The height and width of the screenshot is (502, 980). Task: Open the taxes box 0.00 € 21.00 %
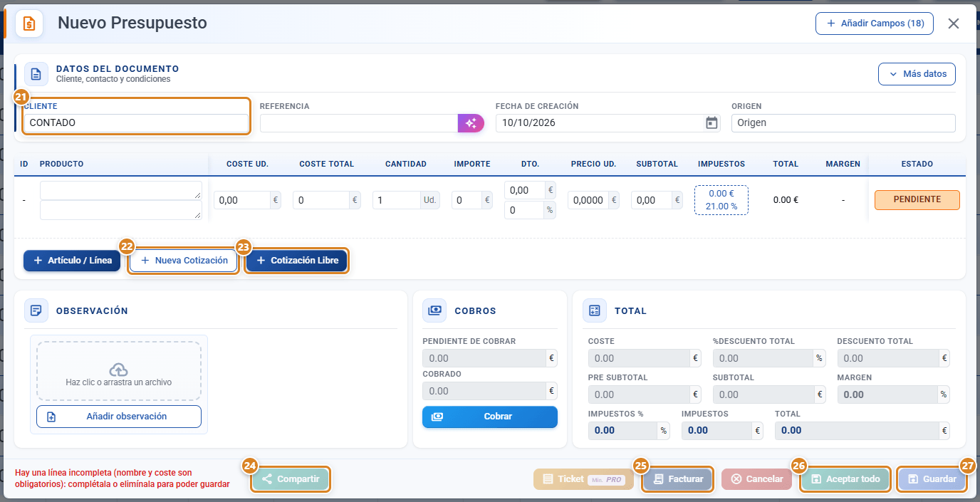(721, 200)
